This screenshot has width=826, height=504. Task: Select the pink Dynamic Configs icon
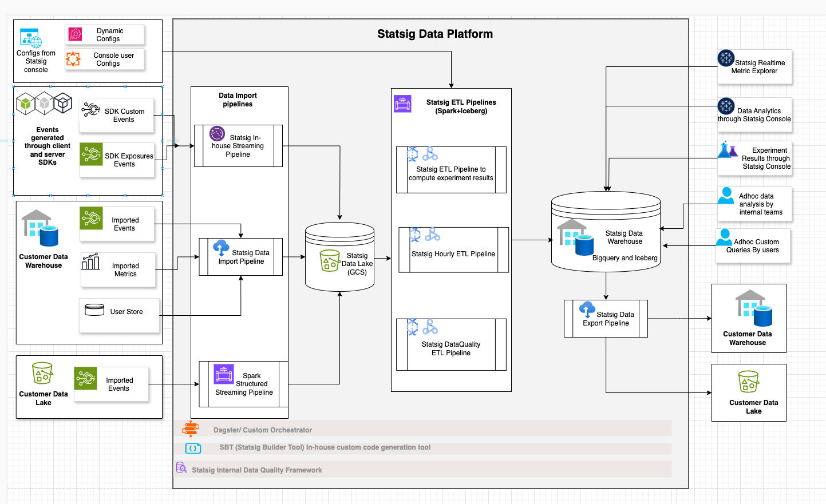click(x=75, y=34)
